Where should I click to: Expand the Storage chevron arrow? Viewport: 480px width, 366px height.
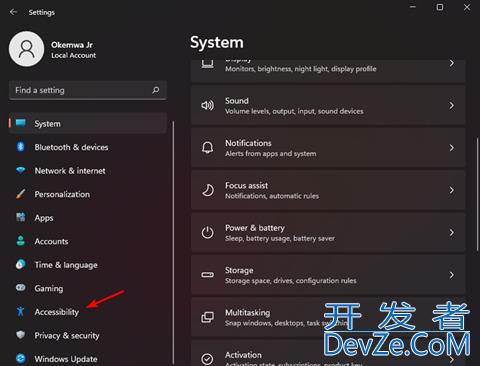tap(452, 275)
